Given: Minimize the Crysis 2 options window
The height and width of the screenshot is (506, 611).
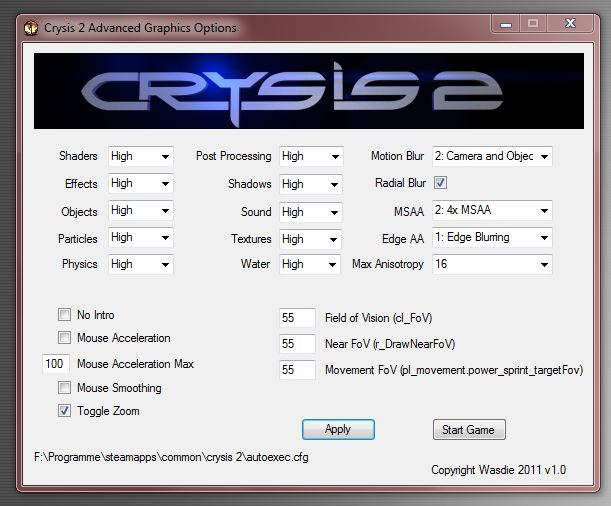Looking at the screenshot, I should point(506,25).
